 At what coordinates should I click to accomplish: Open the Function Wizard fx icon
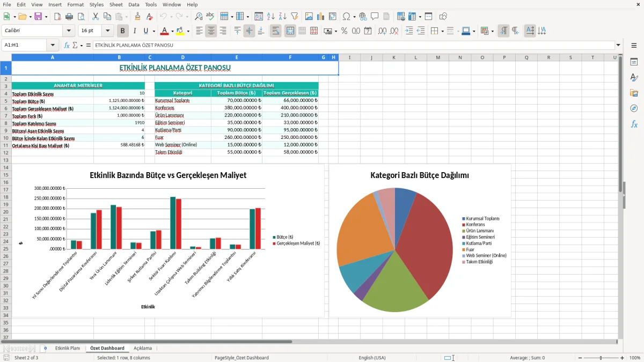67,46
